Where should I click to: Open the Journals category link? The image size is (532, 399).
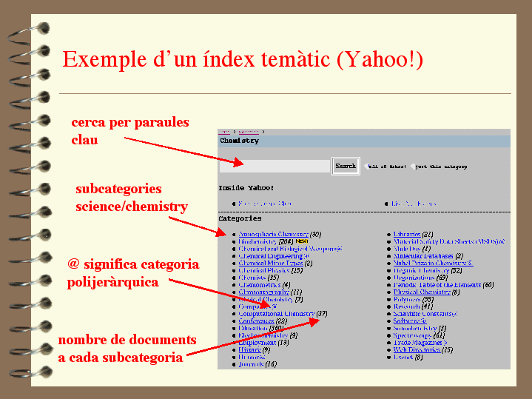pos(251,364)
